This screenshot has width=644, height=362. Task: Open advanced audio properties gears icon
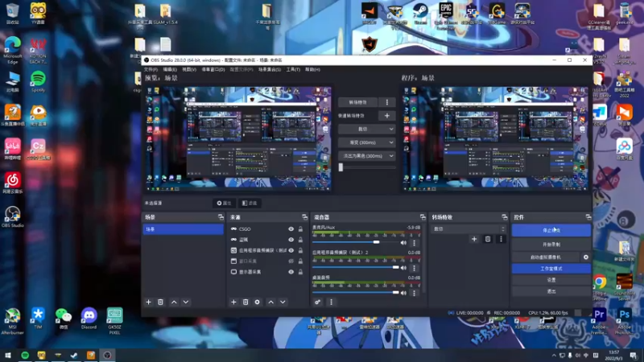click(317, 302)
